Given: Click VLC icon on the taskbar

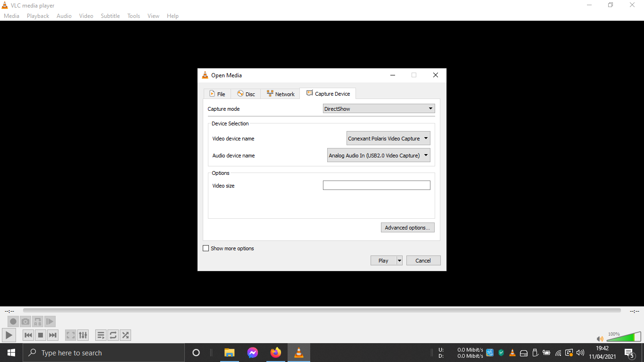Looking at the screenshot, I should pos(299,353).
